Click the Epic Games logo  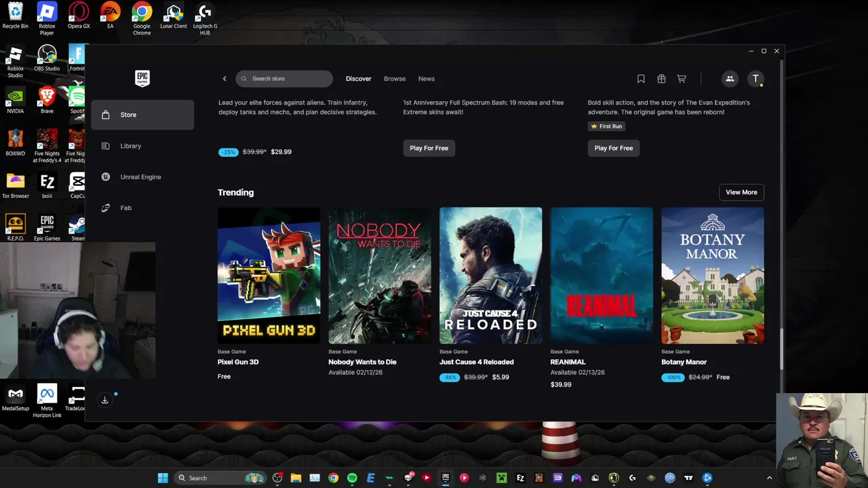(142, 78)
